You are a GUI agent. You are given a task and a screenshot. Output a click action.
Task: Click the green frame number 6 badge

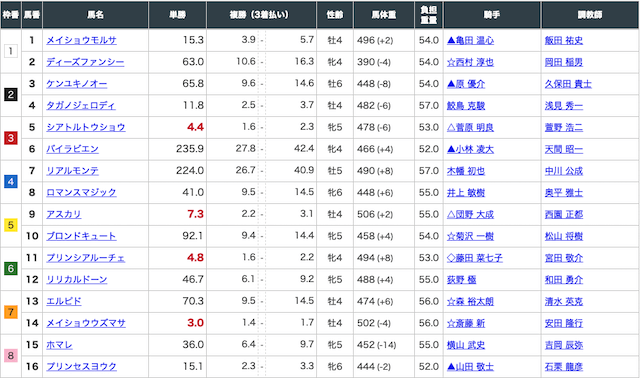point(11,269)
